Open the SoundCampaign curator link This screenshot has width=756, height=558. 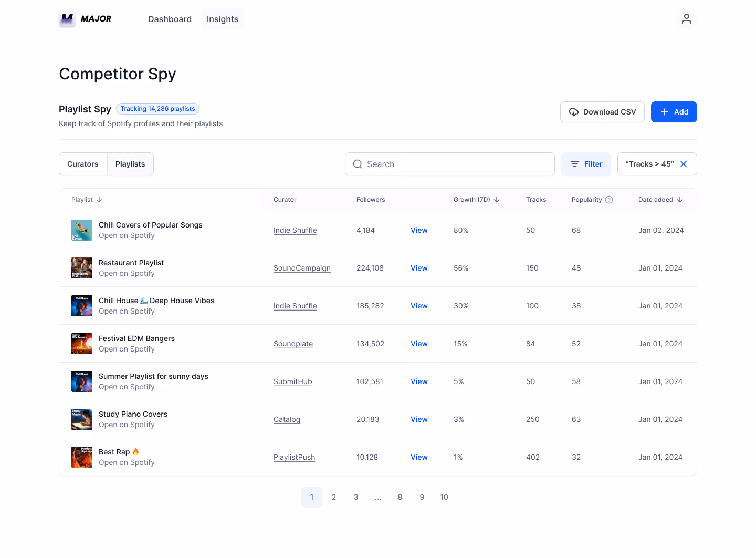tap(302, 268)
